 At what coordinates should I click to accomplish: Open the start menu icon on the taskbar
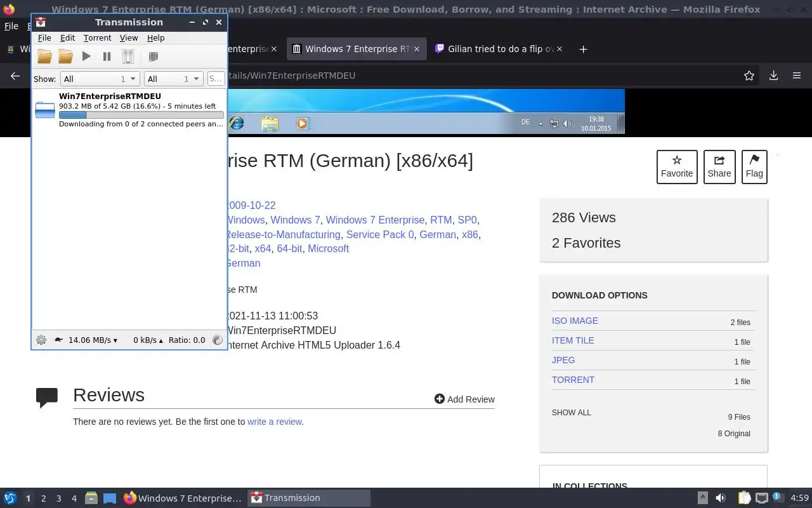pos(10,498)
